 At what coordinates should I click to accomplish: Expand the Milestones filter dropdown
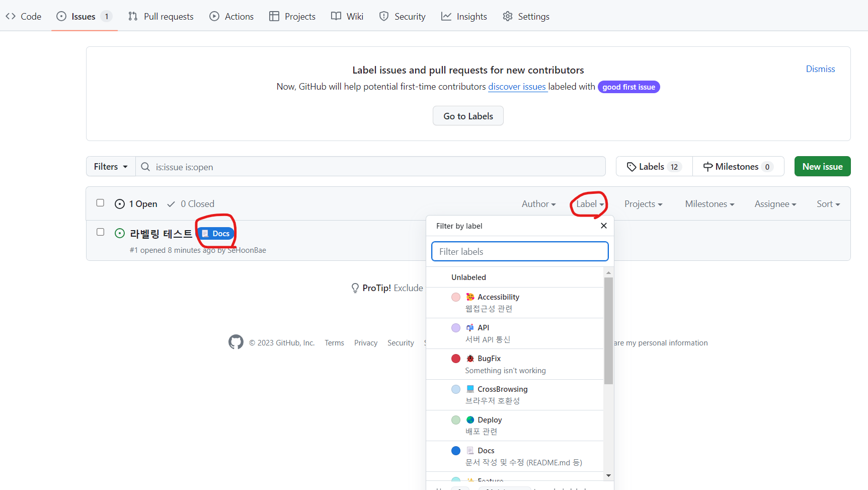[x=709, y=203]
